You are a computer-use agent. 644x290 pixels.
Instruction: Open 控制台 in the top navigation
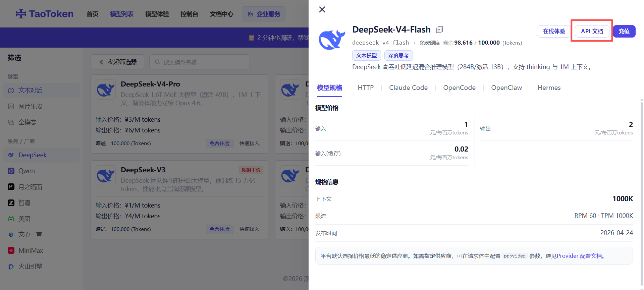pyautogui.click(x=189, y=14)
